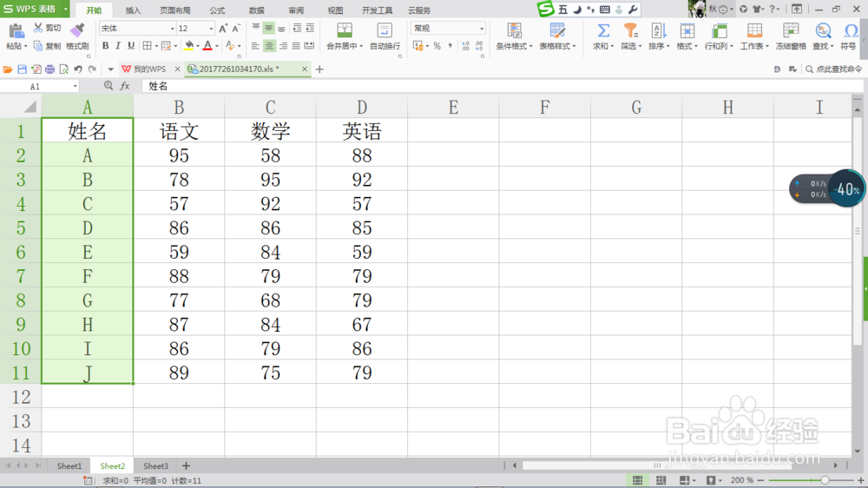Click the Paste (粘贴) clipboard icon

pos(16,31)
